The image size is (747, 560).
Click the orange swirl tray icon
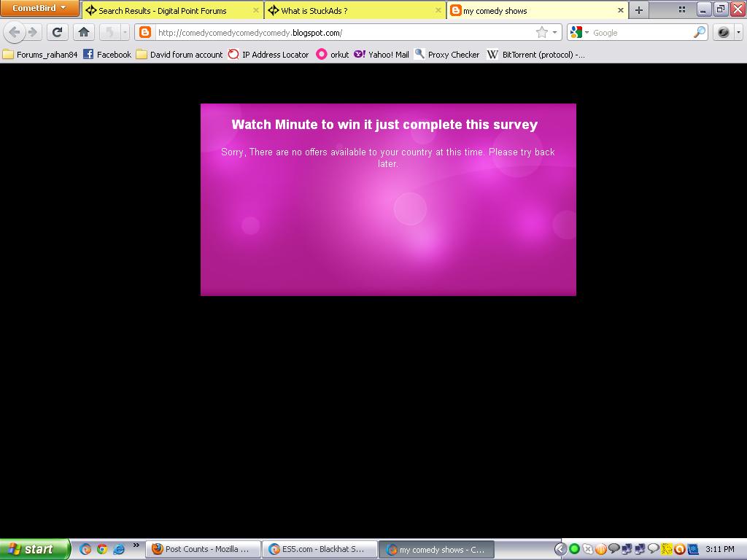coord(679,549)
